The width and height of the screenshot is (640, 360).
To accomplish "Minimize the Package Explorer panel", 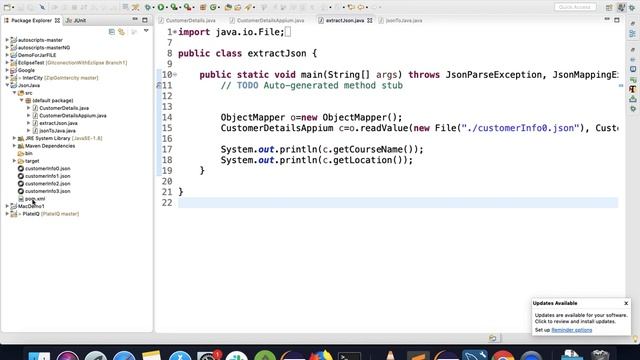I will point(135,20).
